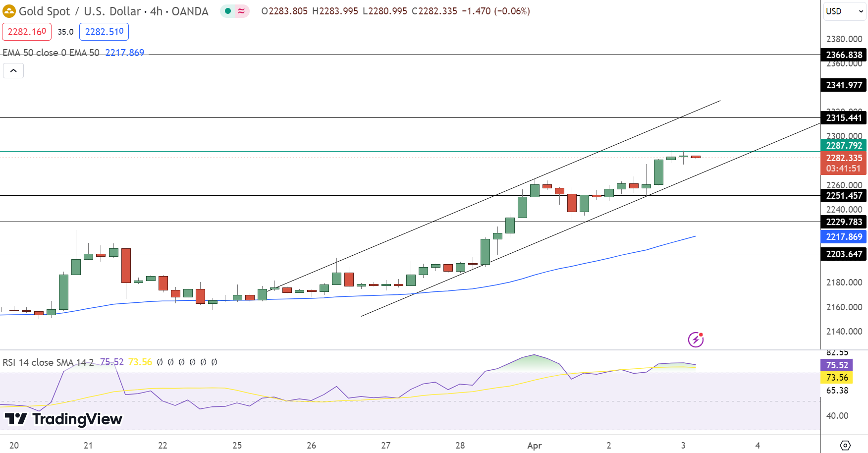Click the RSI scale value 40.00
The image size is (868, 453).
(837, 416)
